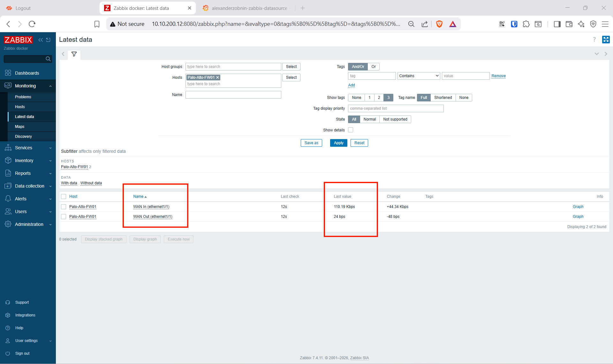Expand the Reports menu section
Viewport: 613px width, 364px height.
28,173
